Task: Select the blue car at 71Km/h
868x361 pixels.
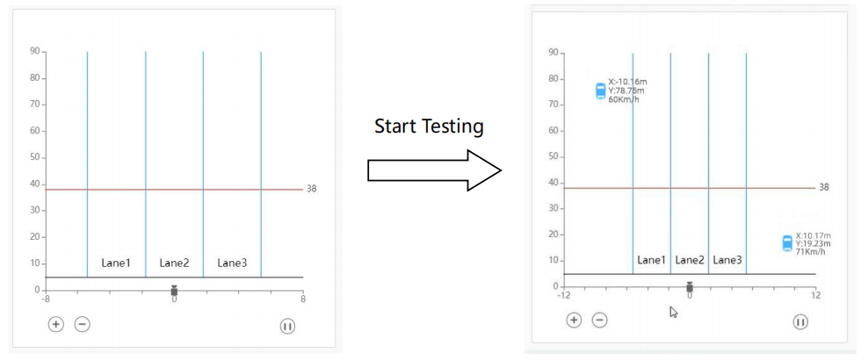Action: click(787, 243)
